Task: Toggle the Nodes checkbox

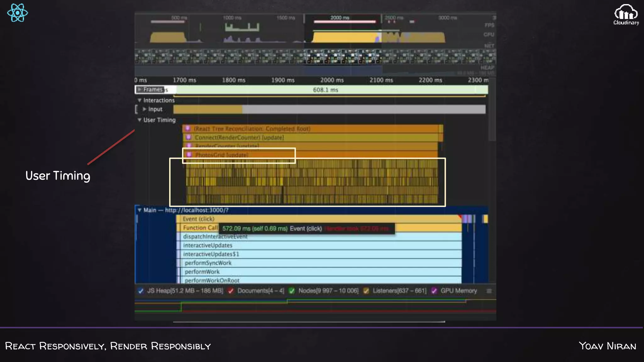Action: [x=292, y=291]
